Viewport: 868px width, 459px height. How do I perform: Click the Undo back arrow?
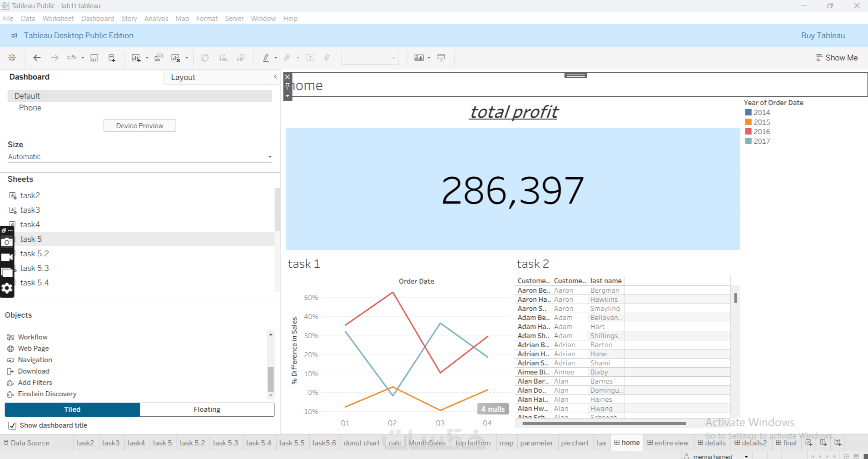pyautogui.click(x=37, y=58)
